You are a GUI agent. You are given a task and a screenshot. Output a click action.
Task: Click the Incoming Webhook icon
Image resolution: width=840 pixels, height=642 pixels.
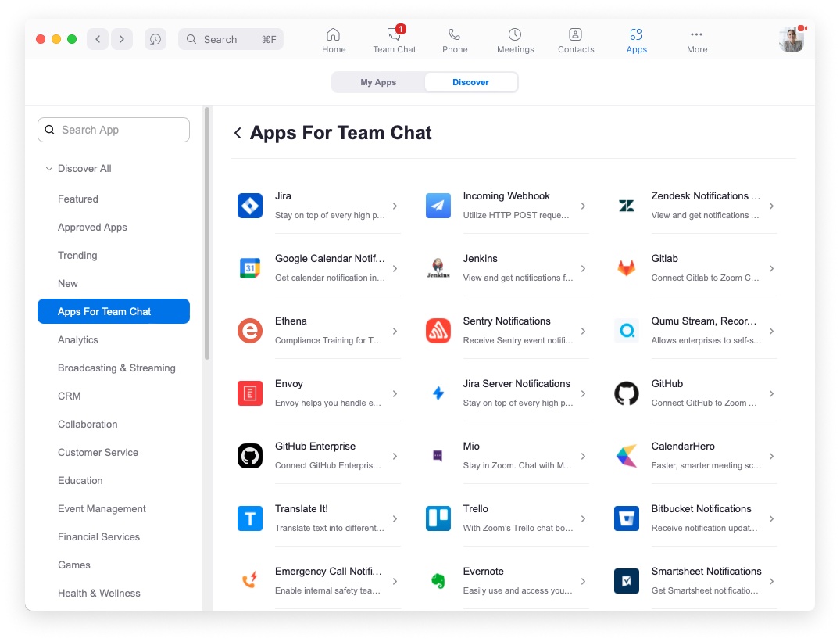tap(438, 205)
